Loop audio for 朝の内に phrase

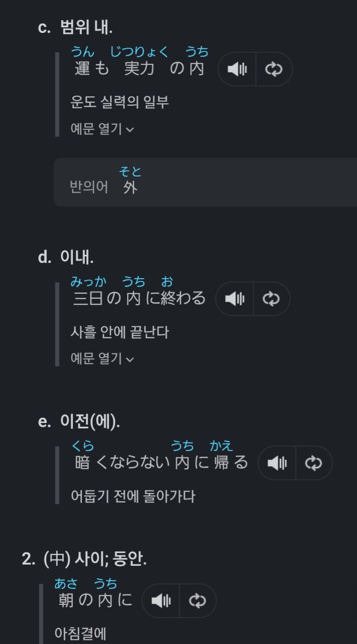click(198, 601)
